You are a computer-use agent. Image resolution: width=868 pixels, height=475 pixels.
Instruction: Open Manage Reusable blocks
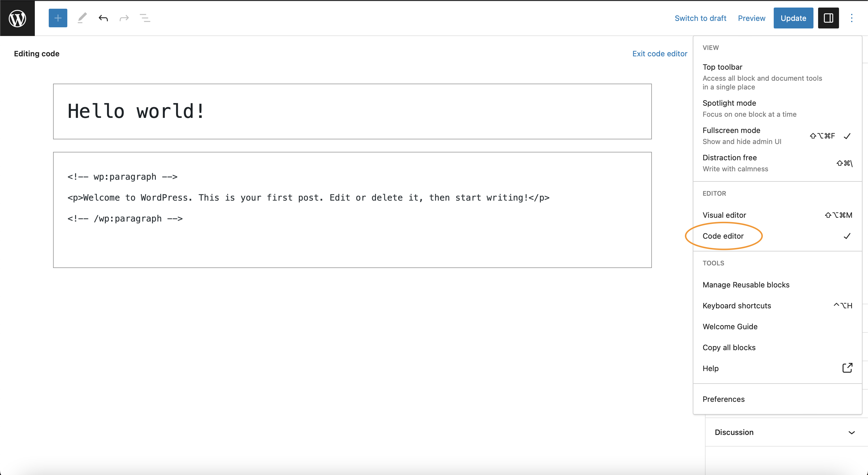click(x=777, y=285)
